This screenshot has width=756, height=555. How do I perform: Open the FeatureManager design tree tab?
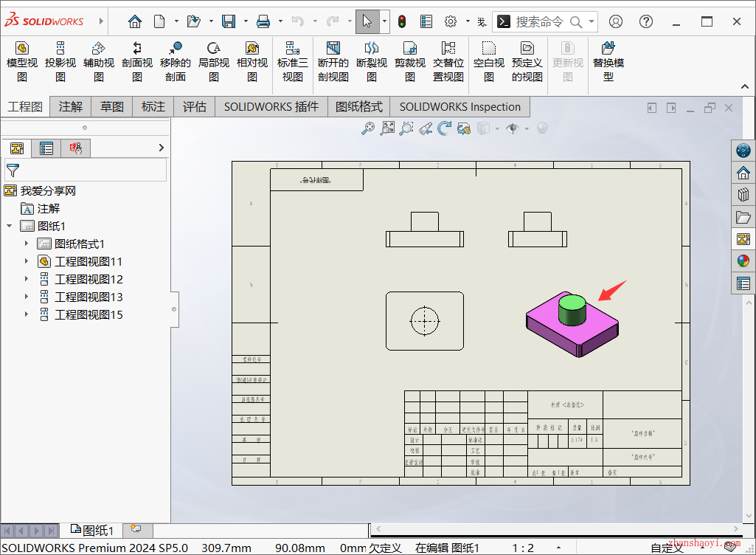(x=17, y=148)
